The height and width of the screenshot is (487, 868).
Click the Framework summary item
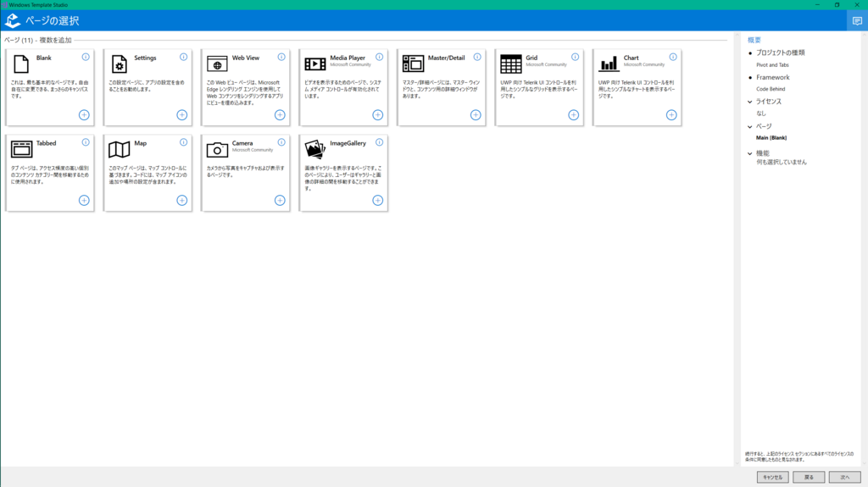point(773,77)
